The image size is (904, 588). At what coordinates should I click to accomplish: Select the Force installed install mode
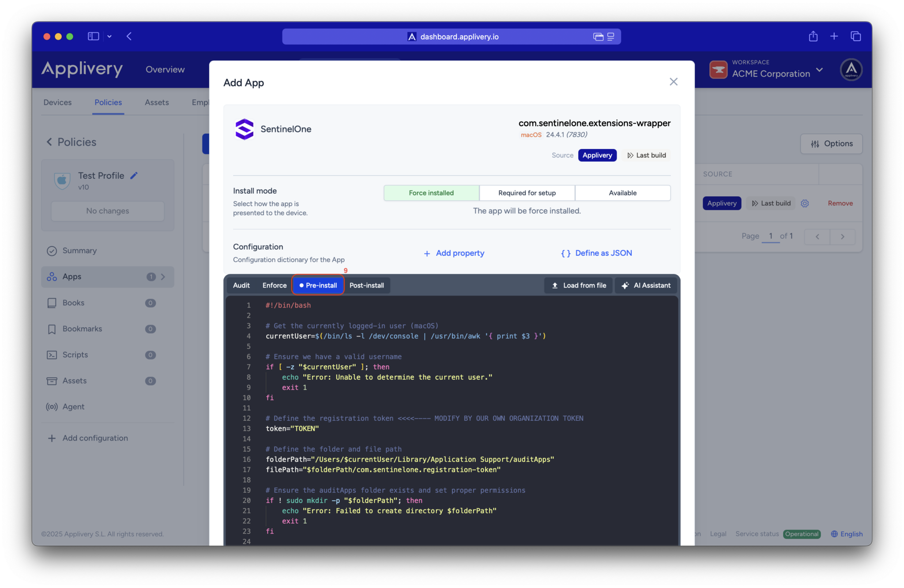(x=431, y=193)
